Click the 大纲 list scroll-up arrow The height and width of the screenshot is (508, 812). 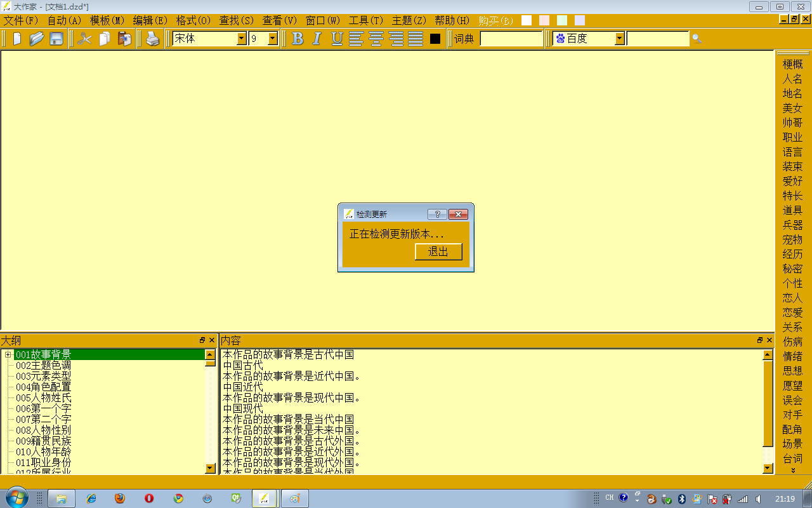[x=211, y=354]
